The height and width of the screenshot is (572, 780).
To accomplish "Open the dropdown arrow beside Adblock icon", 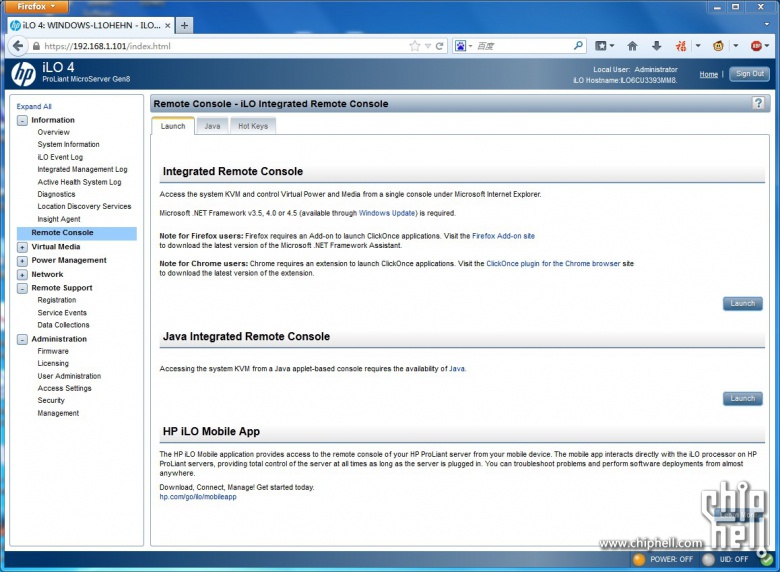I will 767,46.
